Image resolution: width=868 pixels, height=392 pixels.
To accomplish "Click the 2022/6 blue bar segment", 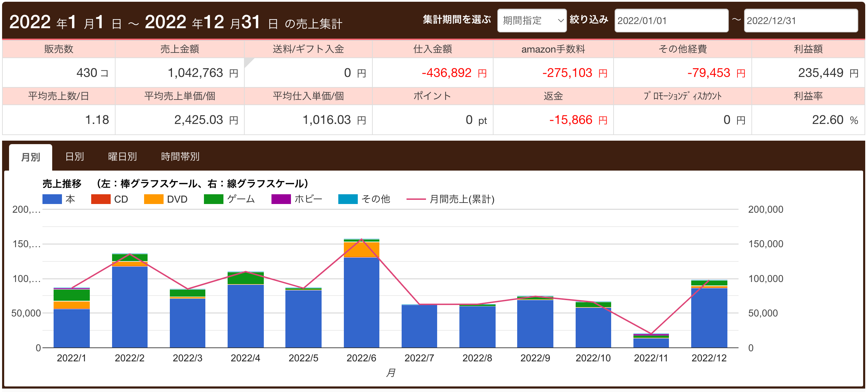I will pyautogui.click(x=361, y=303).
